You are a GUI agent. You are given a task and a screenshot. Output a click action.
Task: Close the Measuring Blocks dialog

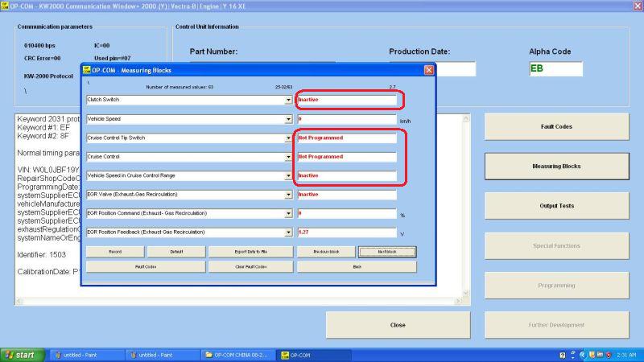(429, 70)
